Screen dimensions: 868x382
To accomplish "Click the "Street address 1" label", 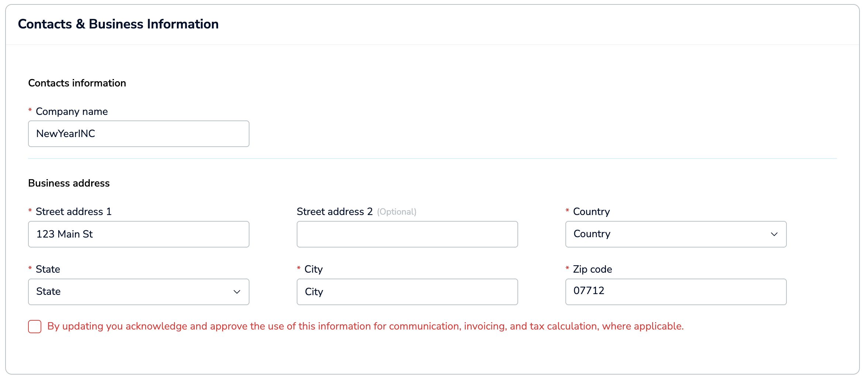I will click(x=73, y=212).
